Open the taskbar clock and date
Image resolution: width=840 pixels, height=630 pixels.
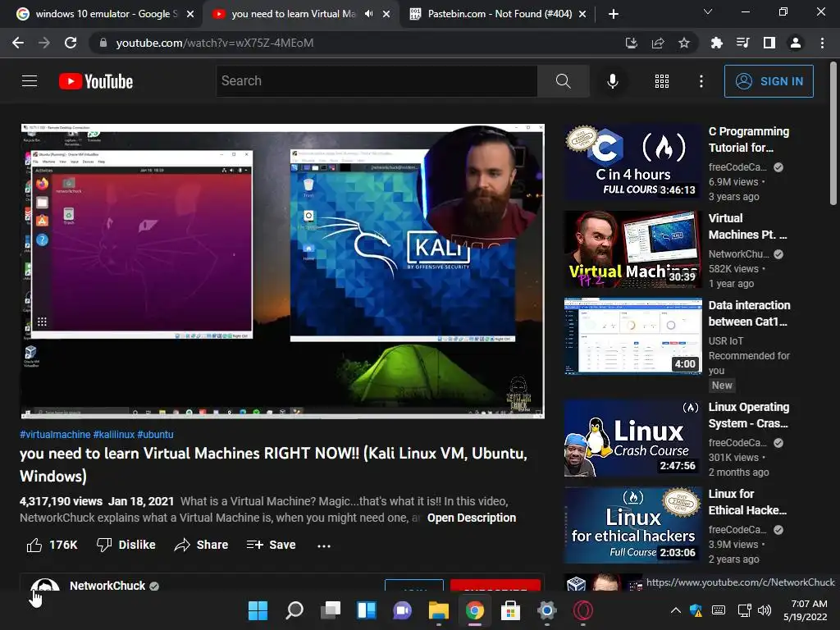(x=806, y=610)
